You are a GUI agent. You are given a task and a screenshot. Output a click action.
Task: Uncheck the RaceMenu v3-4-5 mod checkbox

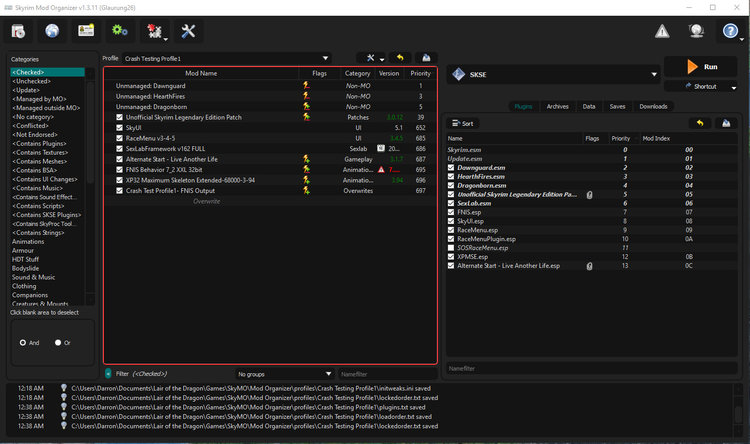point(120,138)
